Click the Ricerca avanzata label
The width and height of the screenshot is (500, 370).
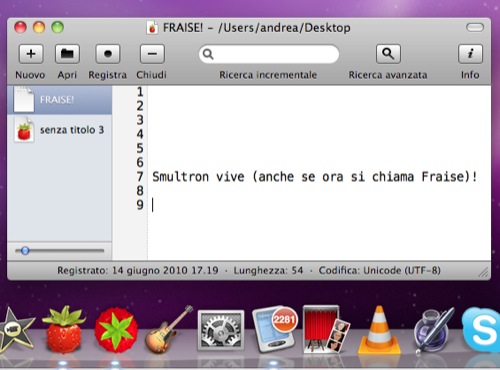[x=388, y=75]
